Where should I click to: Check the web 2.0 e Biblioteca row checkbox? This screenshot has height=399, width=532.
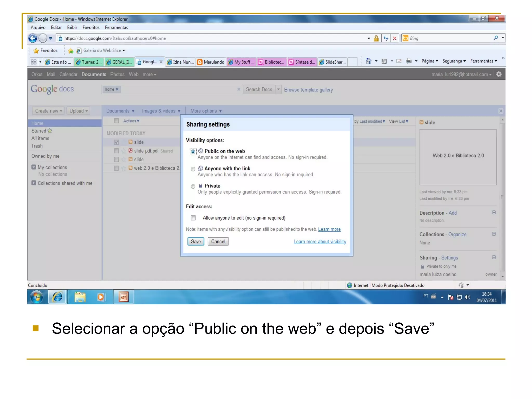tap(116, 168)
